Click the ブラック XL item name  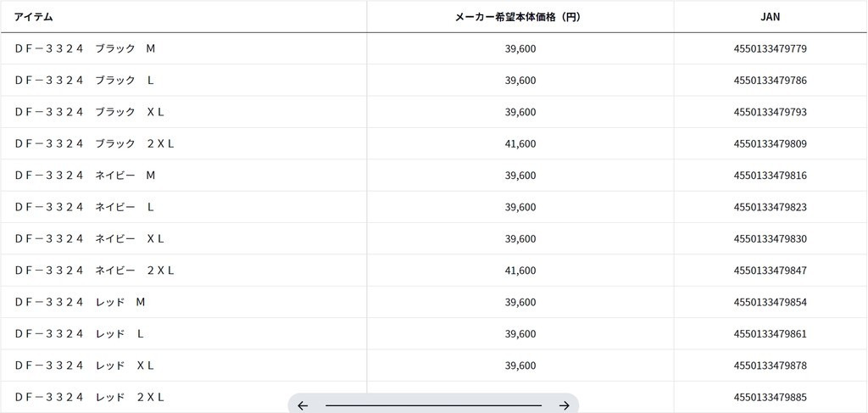(x=89, y=112)
